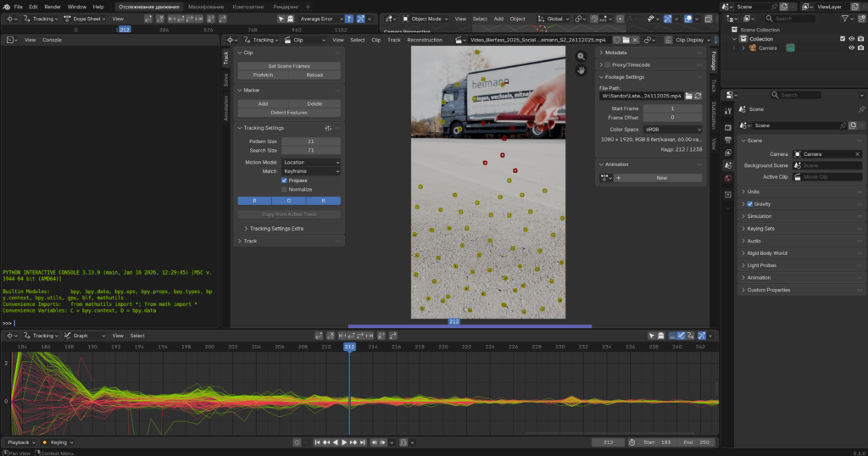Screen dimensions: 868x456
Task: Click the Prefetch button
Action: tap(263, 75)
